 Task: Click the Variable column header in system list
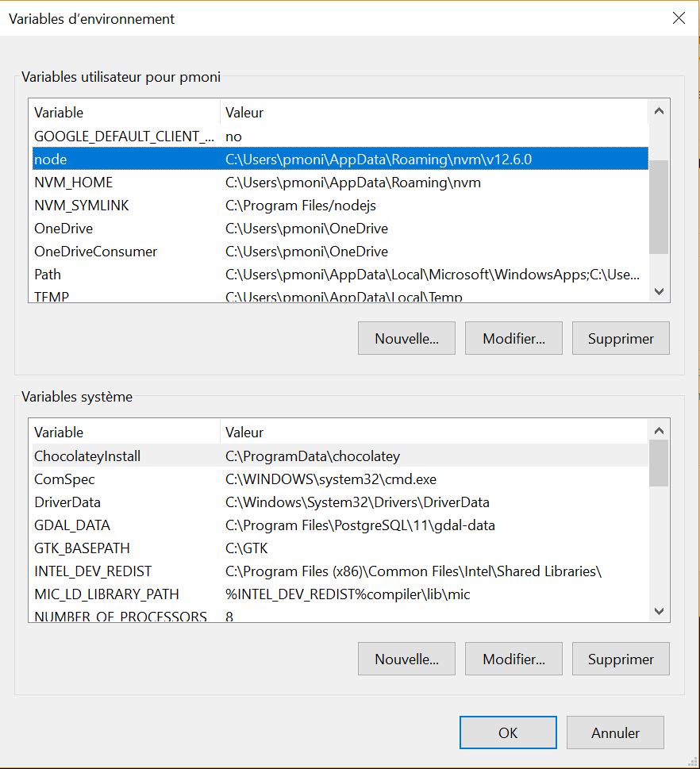click(125, 432)
